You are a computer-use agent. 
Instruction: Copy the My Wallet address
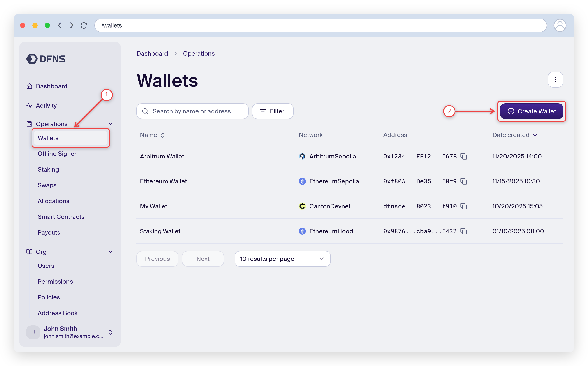coord(464,206)
